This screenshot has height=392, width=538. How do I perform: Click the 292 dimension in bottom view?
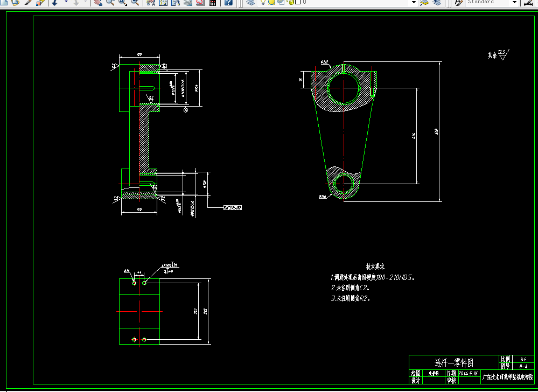coord(205,311)
